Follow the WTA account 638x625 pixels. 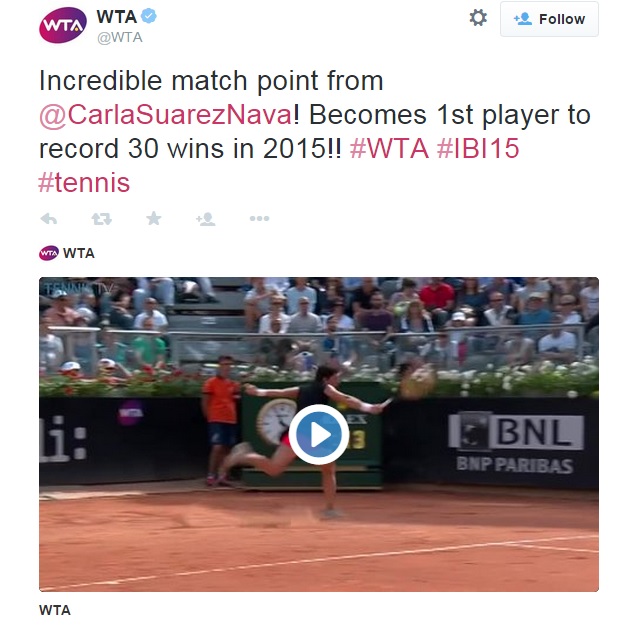coord(549,19)
